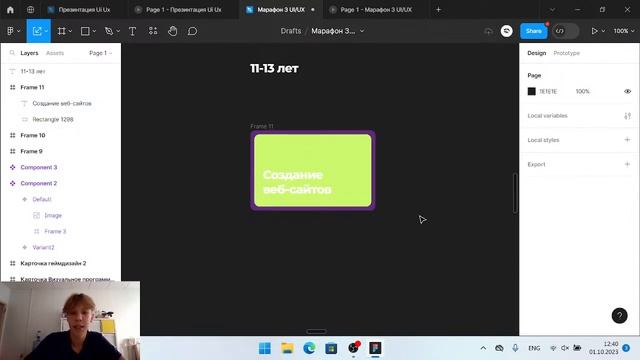
Task: Open Pen tools dropdown arrow
Action: pos(118,31)
